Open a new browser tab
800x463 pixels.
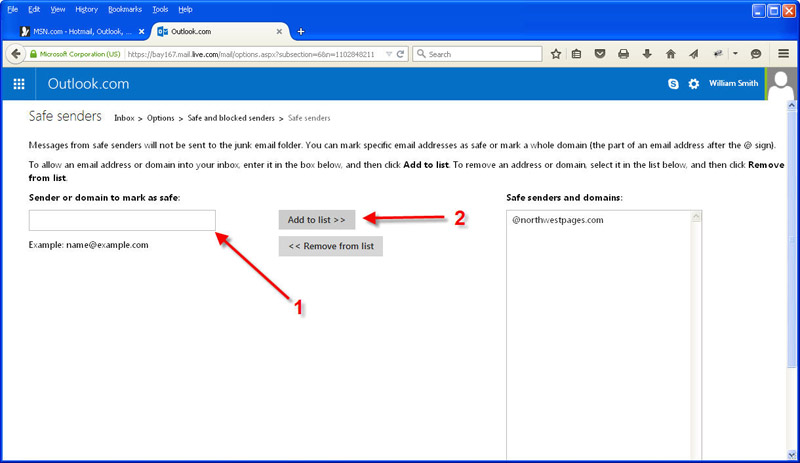pos(301,32)
